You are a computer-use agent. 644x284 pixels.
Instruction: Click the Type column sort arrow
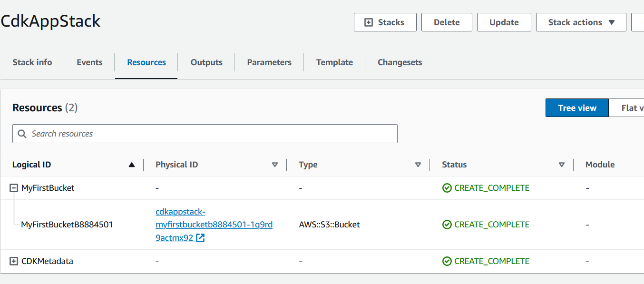pyautogui.click(x=418, y=165)
